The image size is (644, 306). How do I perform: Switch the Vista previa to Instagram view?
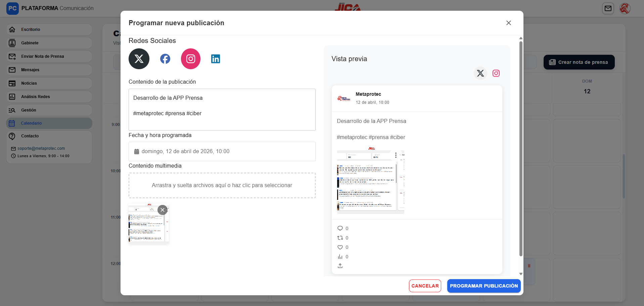pyautogui.click(x=496, y=73)
